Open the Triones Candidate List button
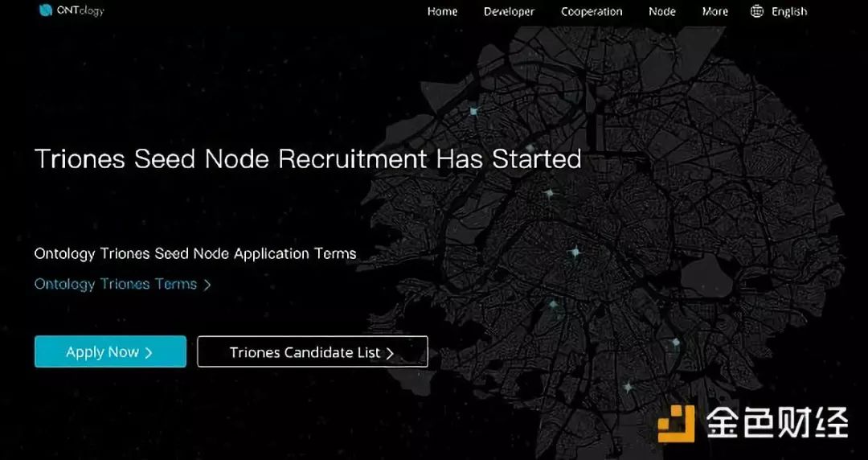 click(x=312, y=352)
